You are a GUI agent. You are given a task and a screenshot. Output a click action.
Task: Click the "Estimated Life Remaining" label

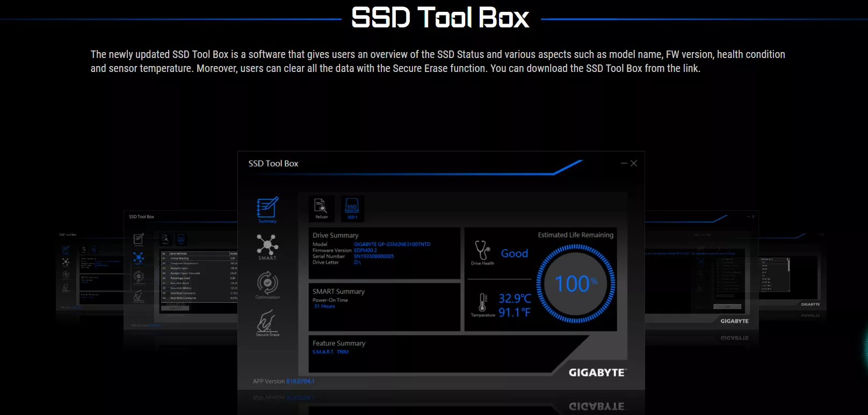tap(576, 235)
